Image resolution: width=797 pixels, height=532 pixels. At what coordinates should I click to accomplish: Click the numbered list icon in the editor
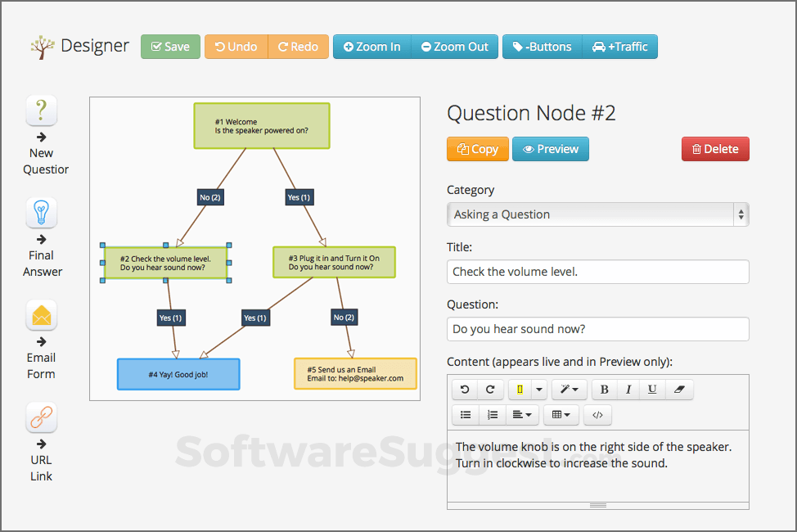pyautogui.click(x=492, y=415)
